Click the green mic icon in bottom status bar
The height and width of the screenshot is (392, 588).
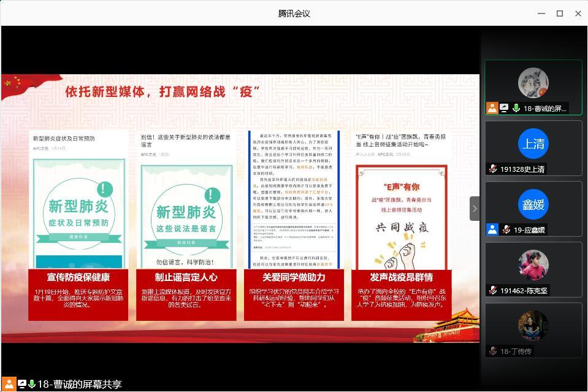click(31, 384)
